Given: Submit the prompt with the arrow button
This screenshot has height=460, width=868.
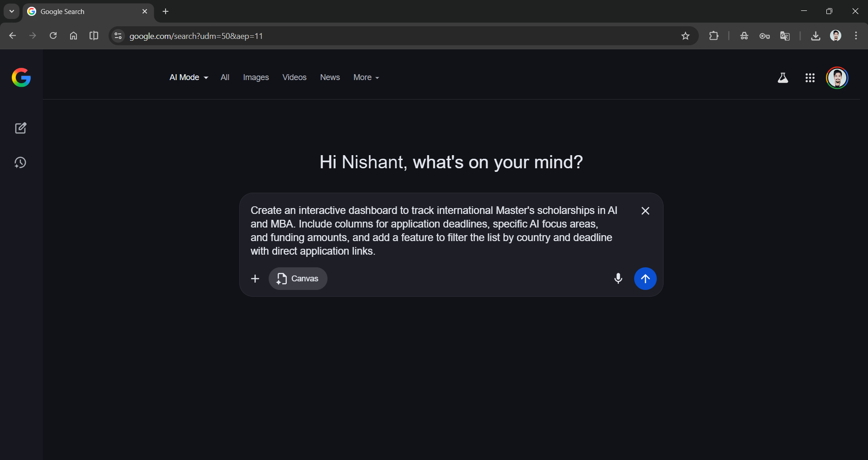Looking at the screenshot, I should tap(645, 279).
